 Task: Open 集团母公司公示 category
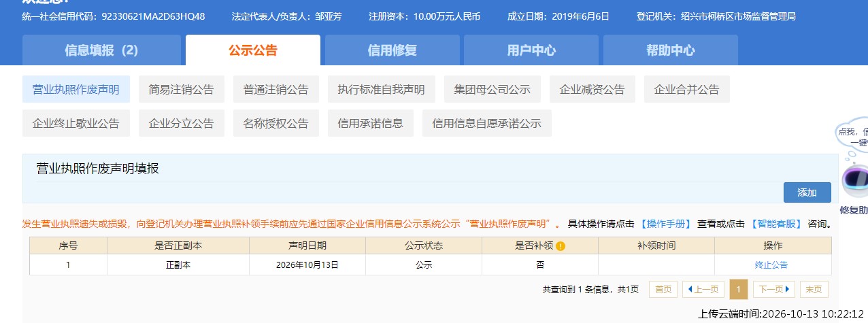pyautogui.click(x=492, y=89)
